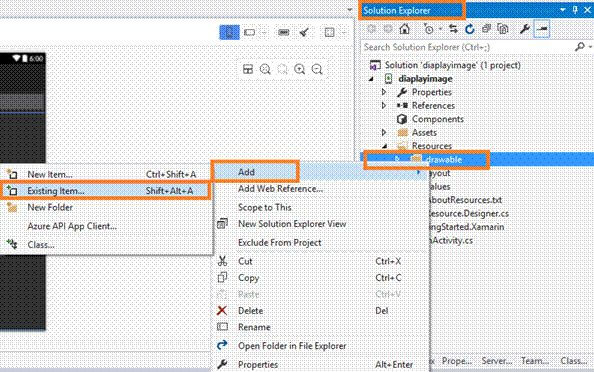The height and width of the screenshot is (372, 594).
Task: Click the Show All Files icon
Action: [503, 29]
